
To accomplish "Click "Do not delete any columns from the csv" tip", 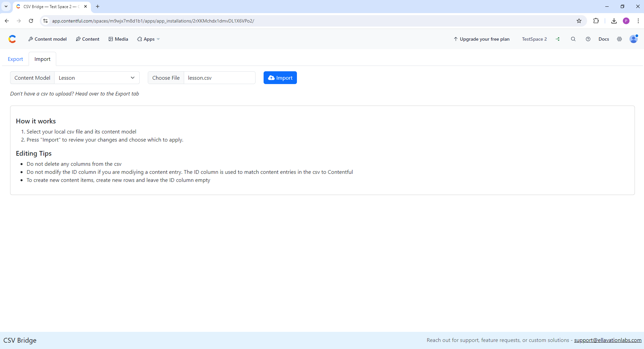I will (x=74, y=164).
